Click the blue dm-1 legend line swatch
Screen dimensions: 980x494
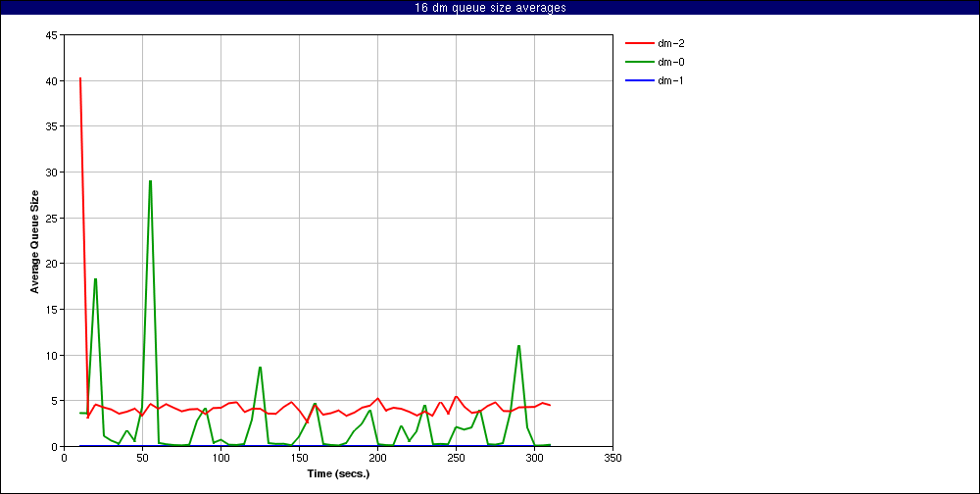pyautogui.click(x=639, y=80)
